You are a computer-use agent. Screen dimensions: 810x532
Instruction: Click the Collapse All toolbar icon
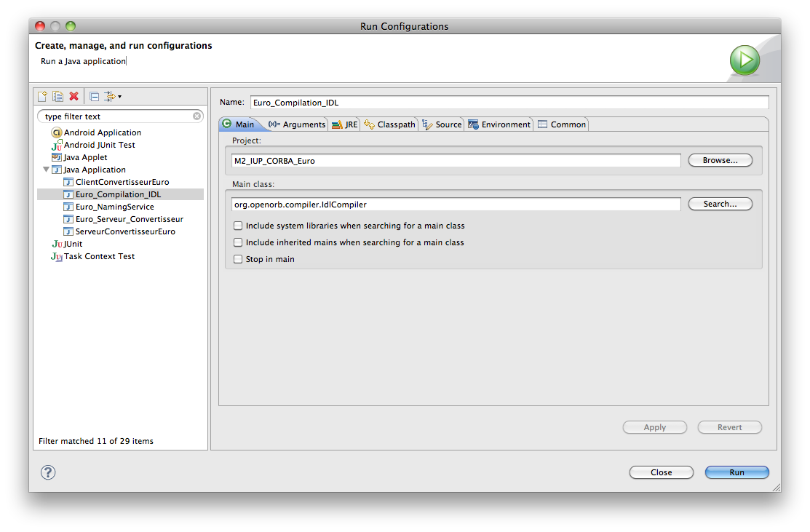click(94, 96)
